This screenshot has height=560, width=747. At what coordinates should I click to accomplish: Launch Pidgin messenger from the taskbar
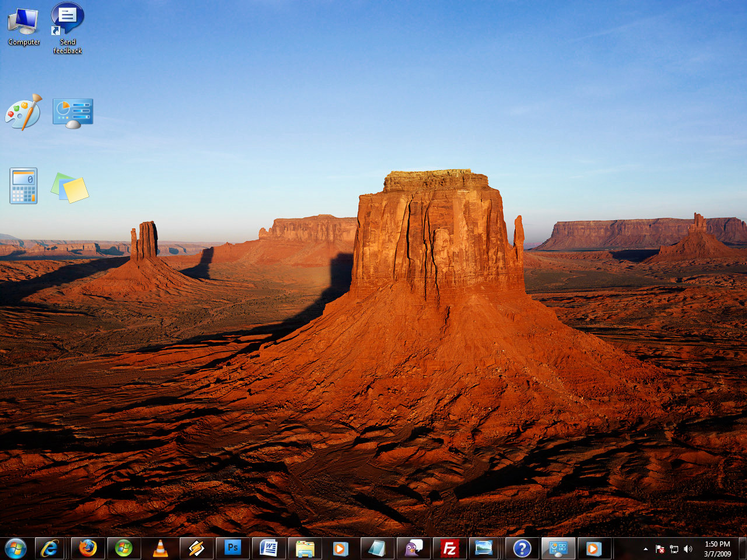click(413, 548)
